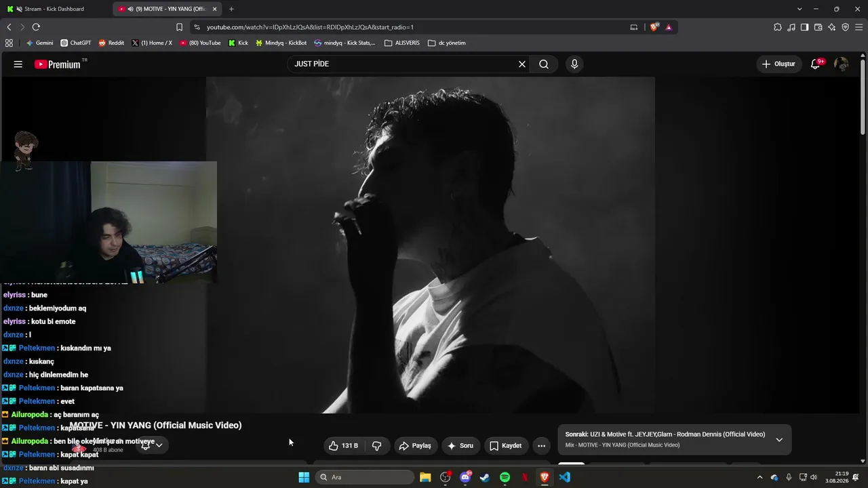Image resolution: width=868 pixels, height=488 pixels.
Task: Switch to the Stream - Kick Dashboard tab
Action: click(x=56, y=9)
